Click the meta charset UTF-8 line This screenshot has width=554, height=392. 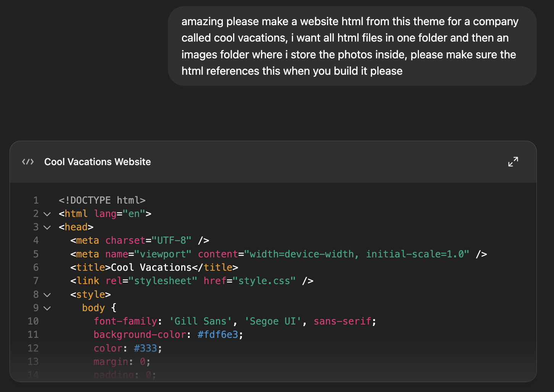(140, 240)
